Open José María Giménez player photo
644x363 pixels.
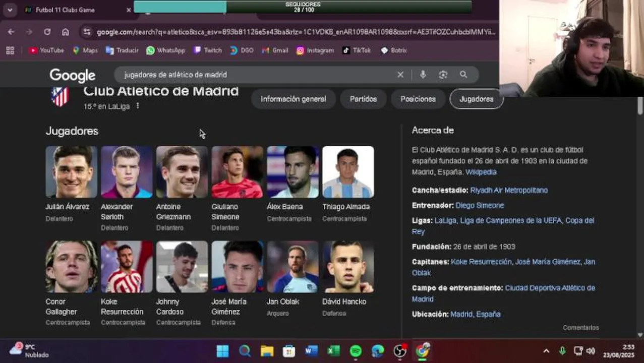(x=238, y=267)
